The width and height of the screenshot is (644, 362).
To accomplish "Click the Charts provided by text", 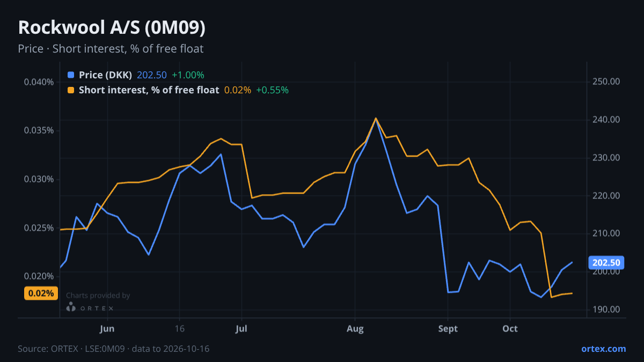I will (98, 295).
